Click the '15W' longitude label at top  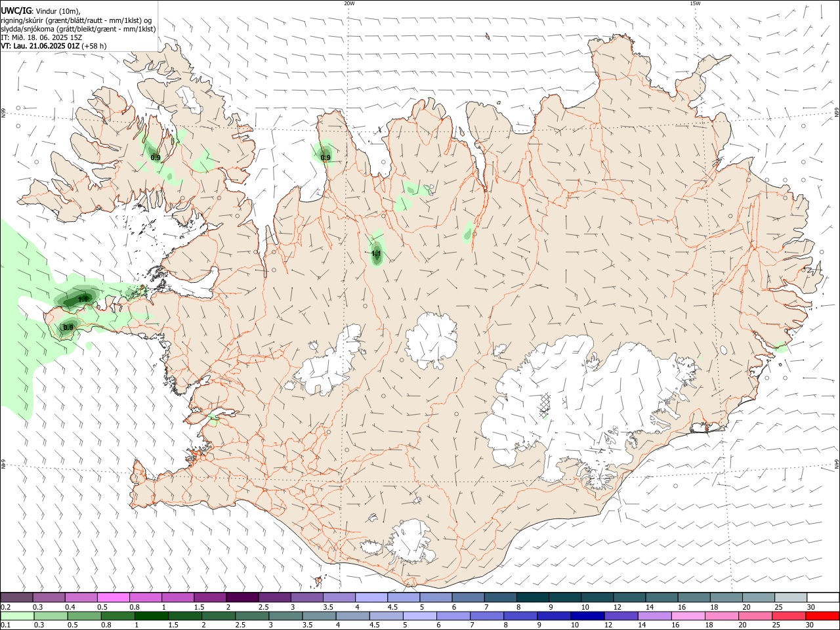(x=695, y=3)
